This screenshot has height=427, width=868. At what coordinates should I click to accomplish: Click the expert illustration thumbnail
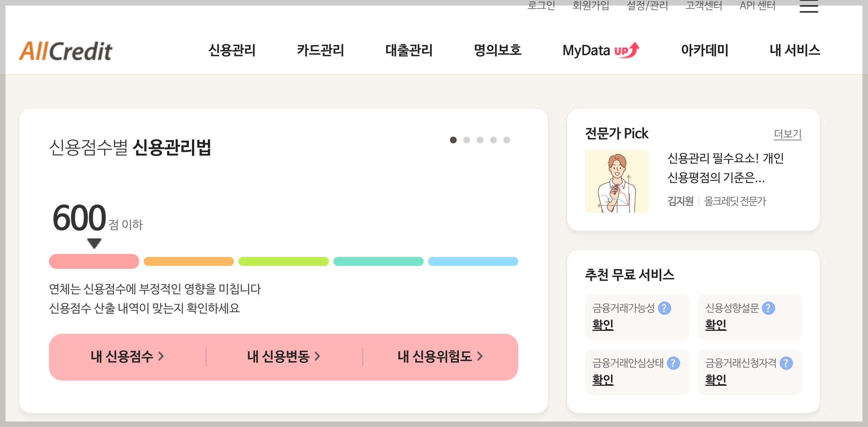[617, 182]
